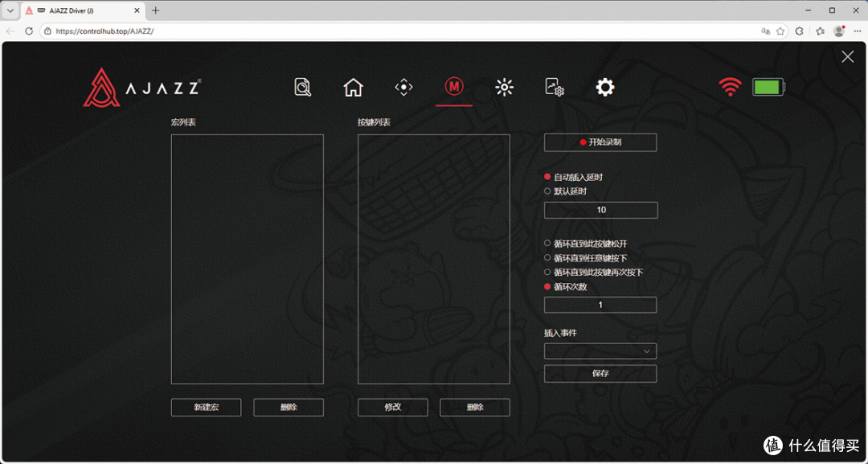868x464 pixels.
Task: Open the DPI crosshair settings icon
Action: (403, 88)
